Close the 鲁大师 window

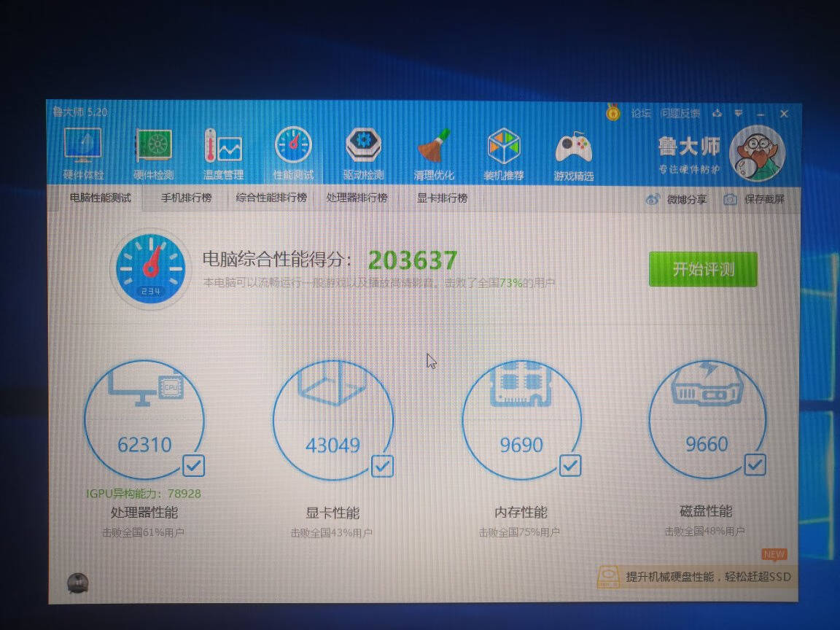pyautogui.click(x=784, y=114)
